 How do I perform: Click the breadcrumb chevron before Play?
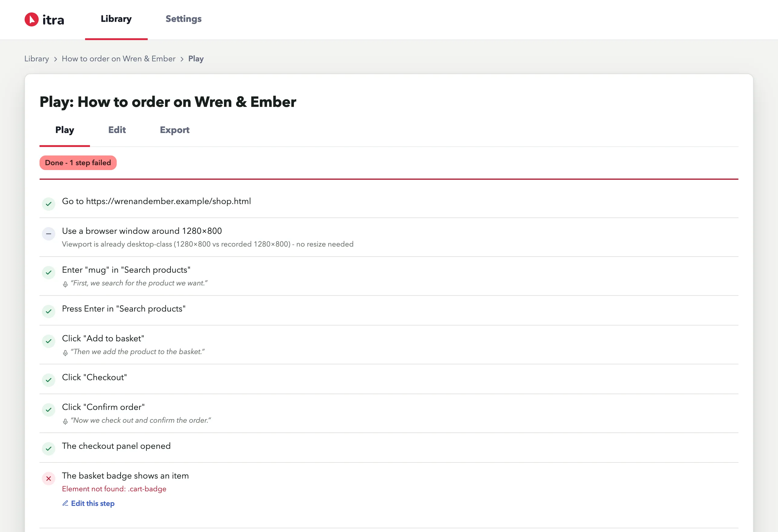(x=182, y=59)
